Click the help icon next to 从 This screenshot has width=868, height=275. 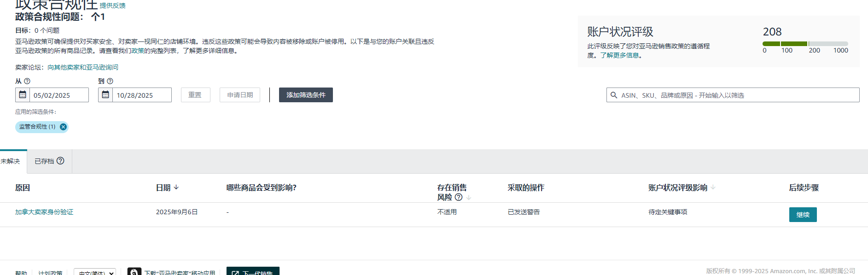[27, 81]
